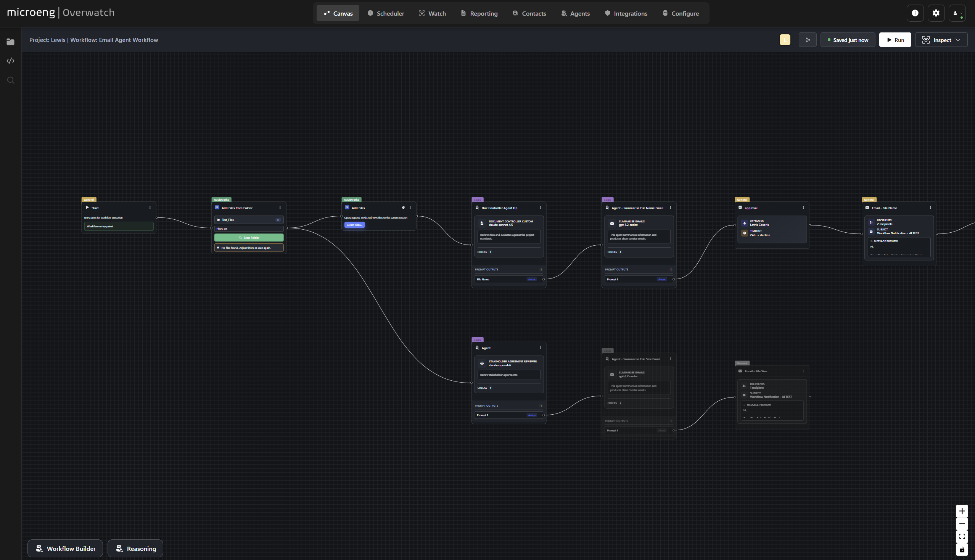The image size is (975, 560).
Task: Zoom in with the plus control
Action: click(x=962, y=511)
